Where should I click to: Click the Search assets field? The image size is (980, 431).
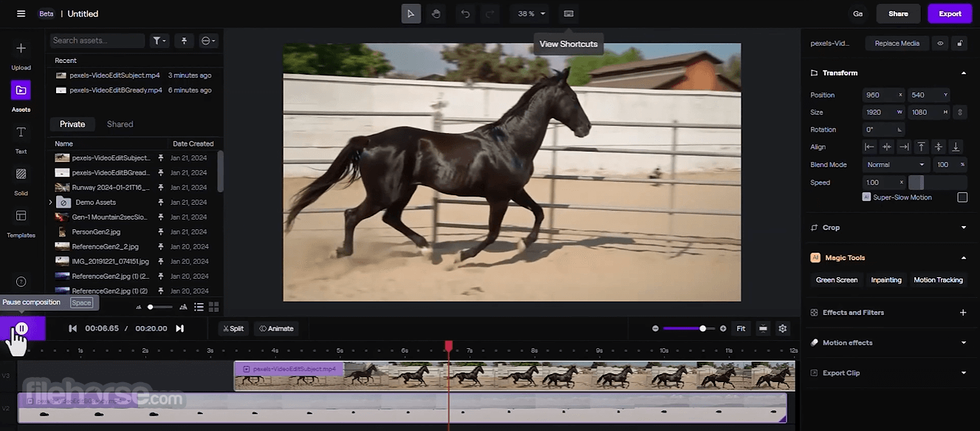tap(97, 41)
